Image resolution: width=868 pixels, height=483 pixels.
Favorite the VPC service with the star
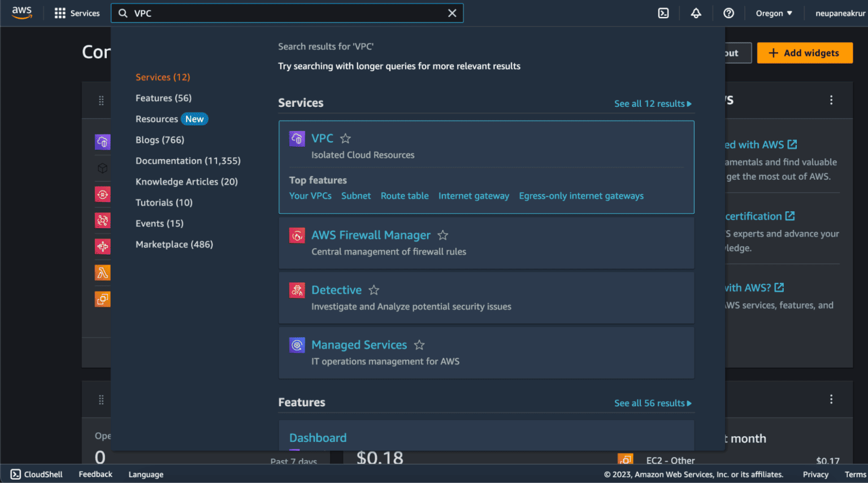pos(345,138)
